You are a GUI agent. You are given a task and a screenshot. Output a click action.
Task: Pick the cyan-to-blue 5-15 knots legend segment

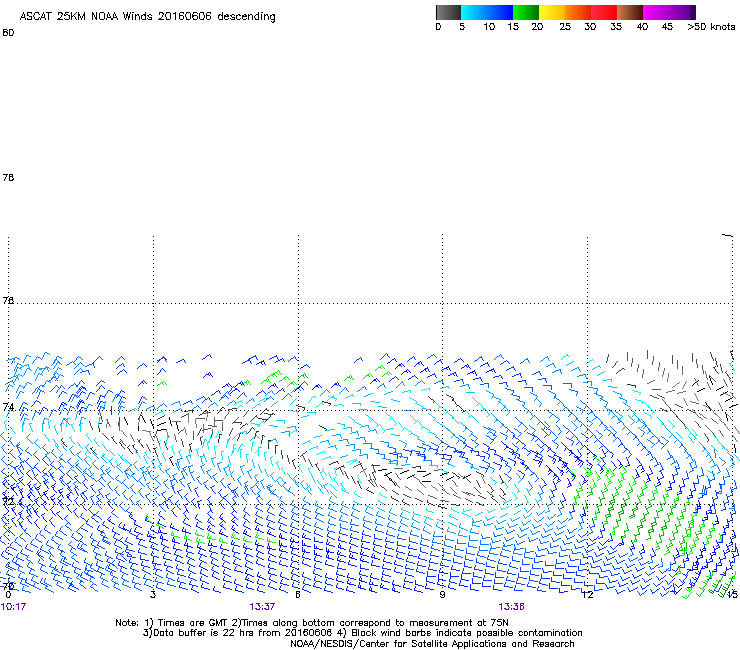[x=487, y=12]
